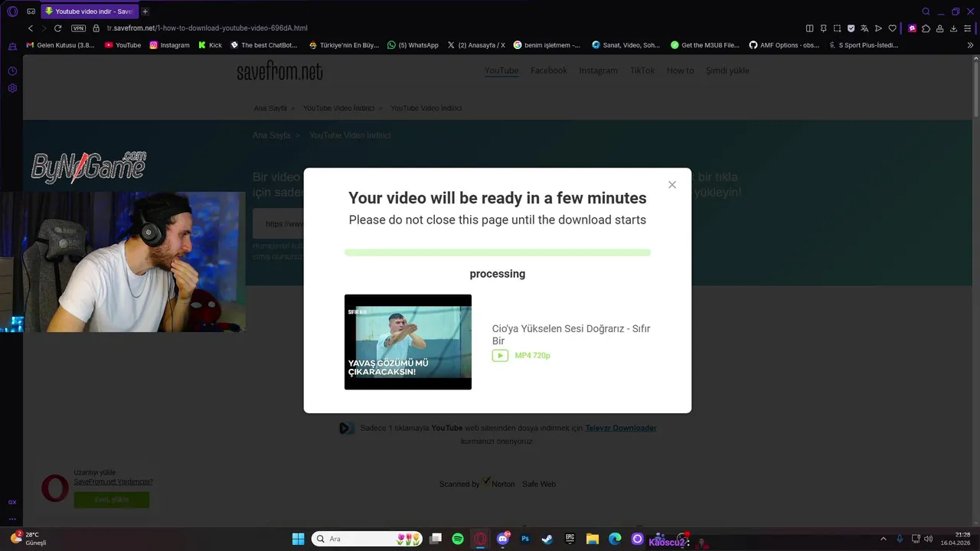Toggle the VPN badge in address bar
The width and height of the screenshot is (980, 551).
click(78, 28)
